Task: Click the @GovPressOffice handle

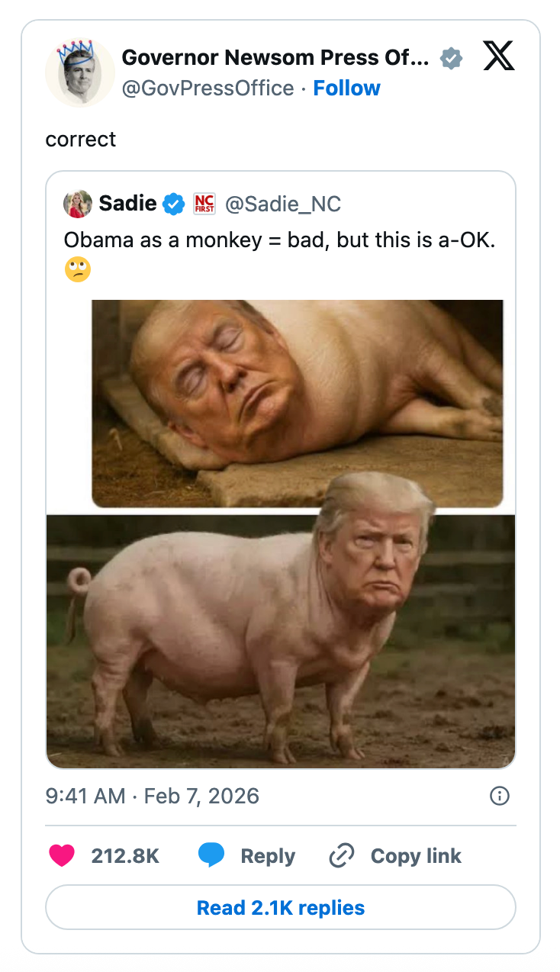Action: (208, 89)
